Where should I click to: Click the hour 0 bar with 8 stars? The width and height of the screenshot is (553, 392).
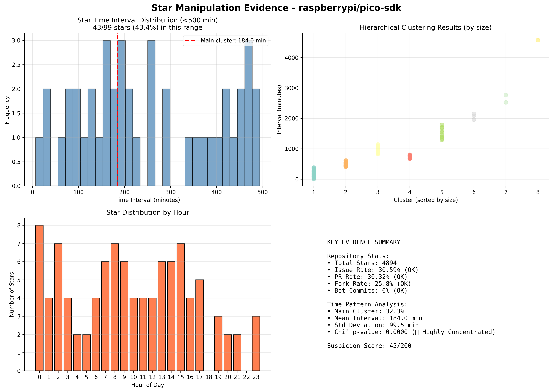coord(39,298)
